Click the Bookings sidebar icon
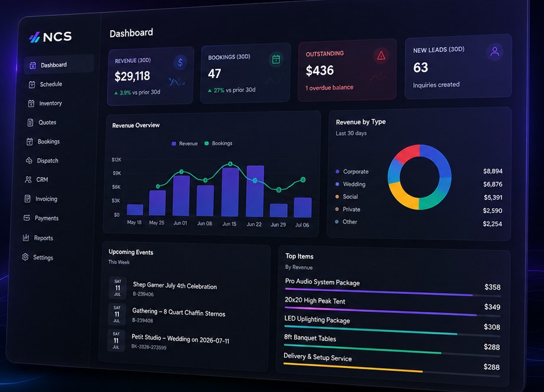 [30, 142]
